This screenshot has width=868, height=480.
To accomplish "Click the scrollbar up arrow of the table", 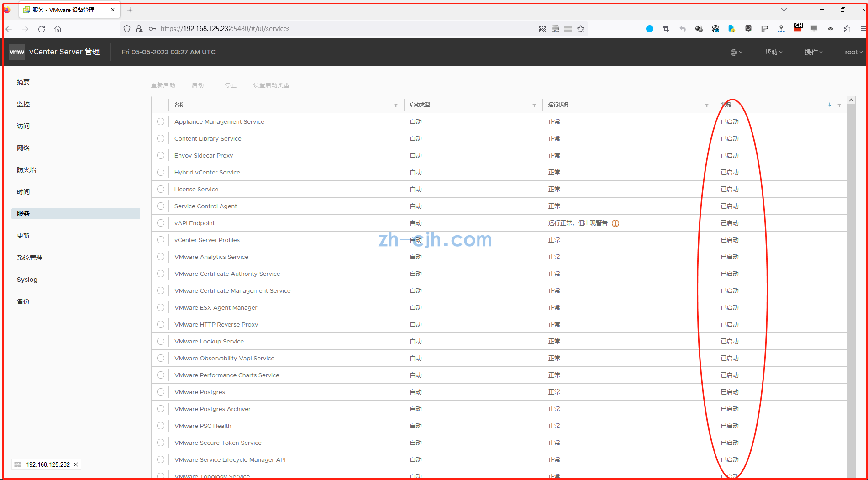I will (x=851, y=100).
